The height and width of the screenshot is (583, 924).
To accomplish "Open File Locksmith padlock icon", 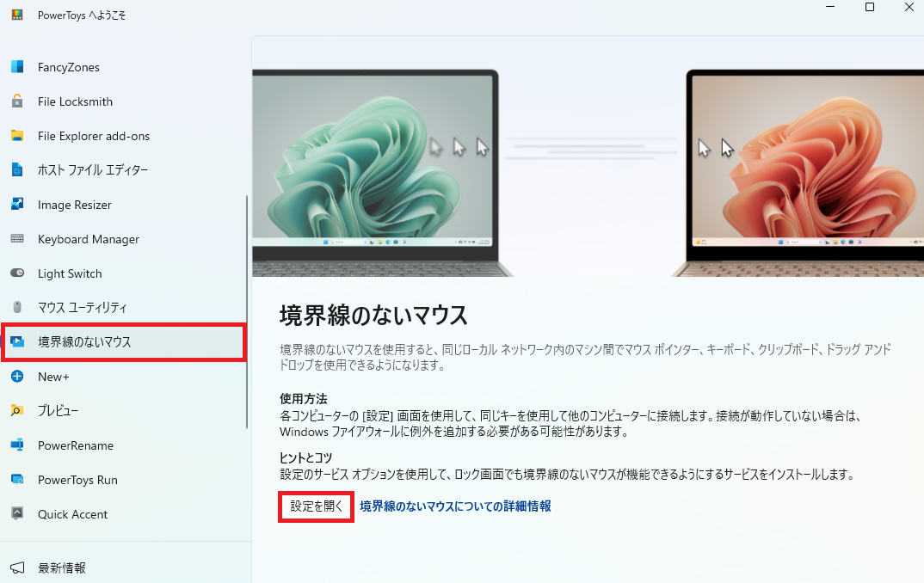I will 17,101.
